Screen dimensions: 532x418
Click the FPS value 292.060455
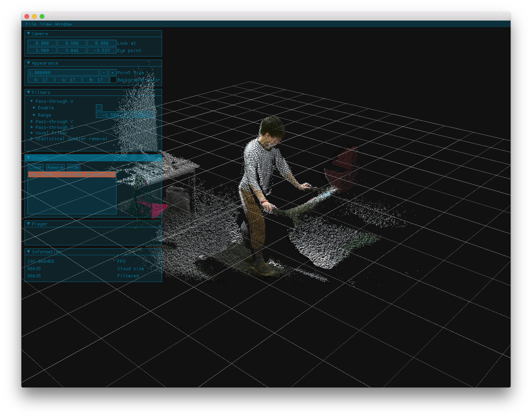(x=41, y=261)
